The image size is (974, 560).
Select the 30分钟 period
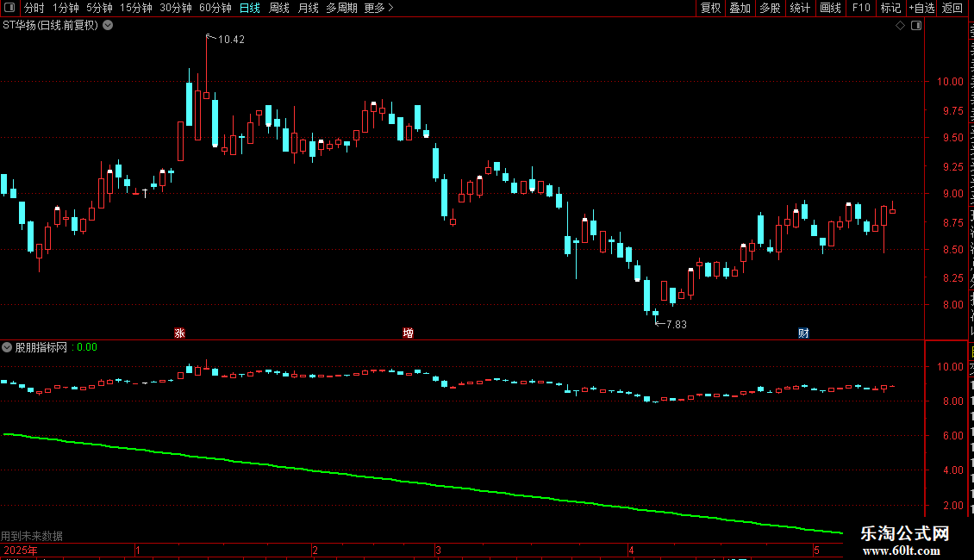(x=175, y=8)
